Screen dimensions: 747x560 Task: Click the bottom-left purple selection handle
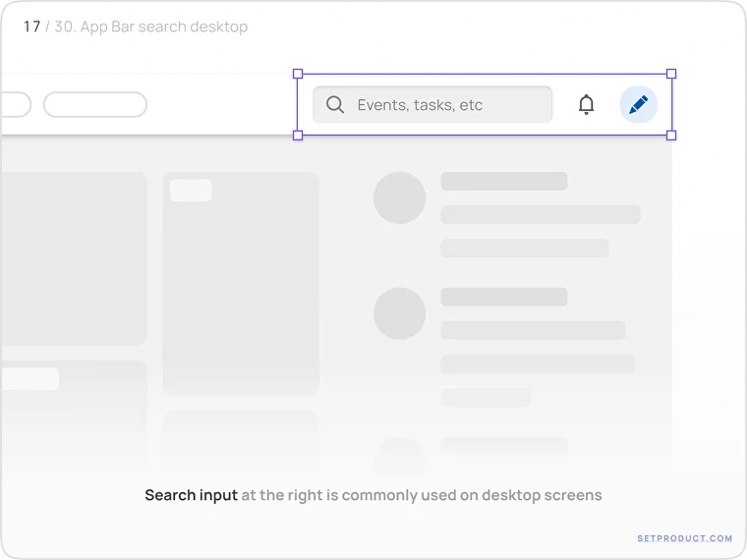298,136
